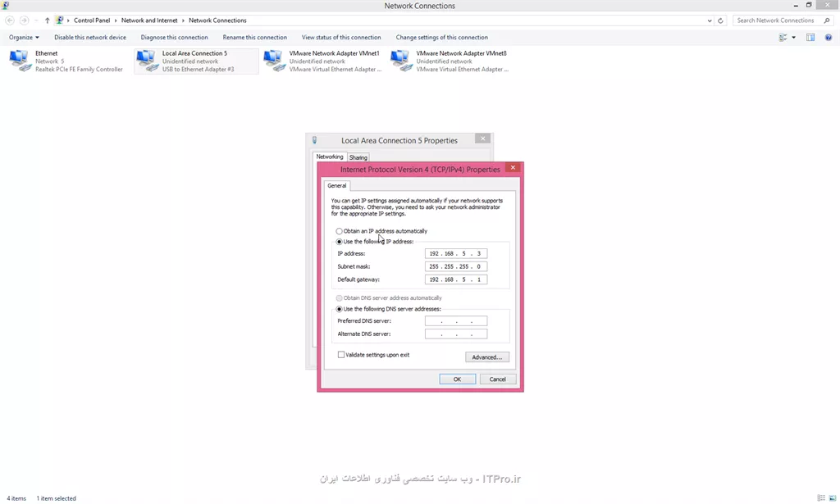The image size is (840, 504).
Task: Open the Organize dropdown menu
Action: 24,37
